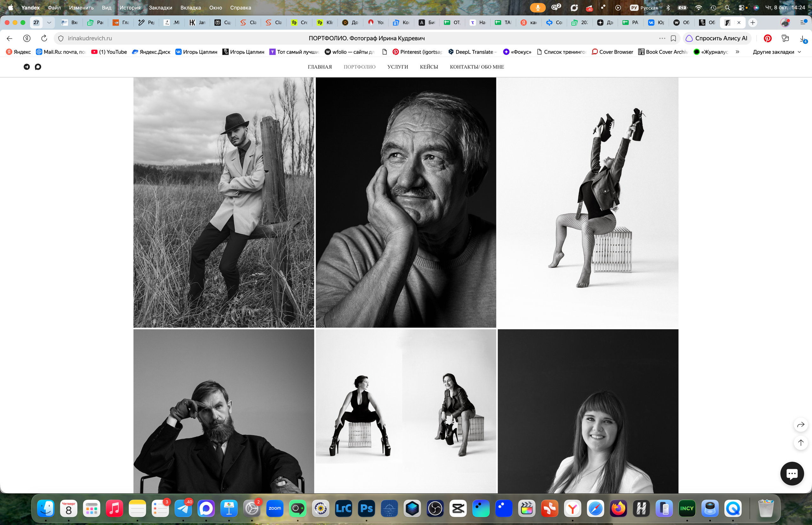
Task: Toggle the microphone indicator in menu bar
Action: (x=538, y=8)
